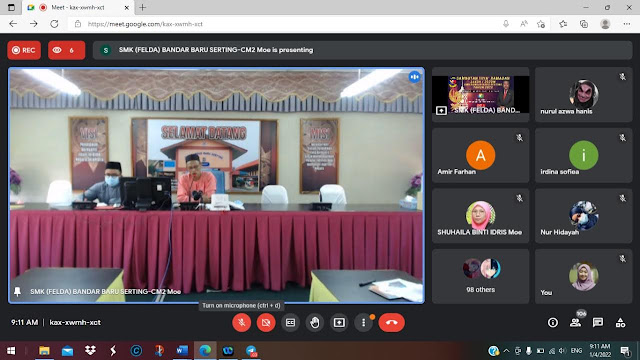
Task: Open the Activities icon
Action: tap(620, 322)
